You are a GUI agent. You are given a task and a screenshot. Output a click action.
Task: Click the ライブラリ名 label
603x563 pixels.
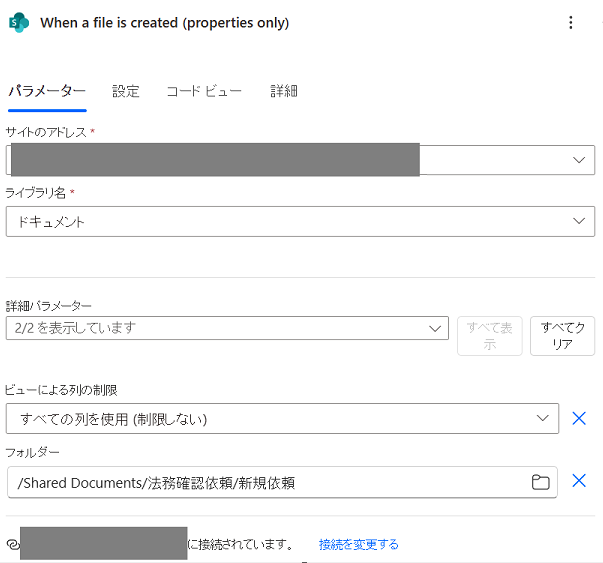[x=35, y=193]
